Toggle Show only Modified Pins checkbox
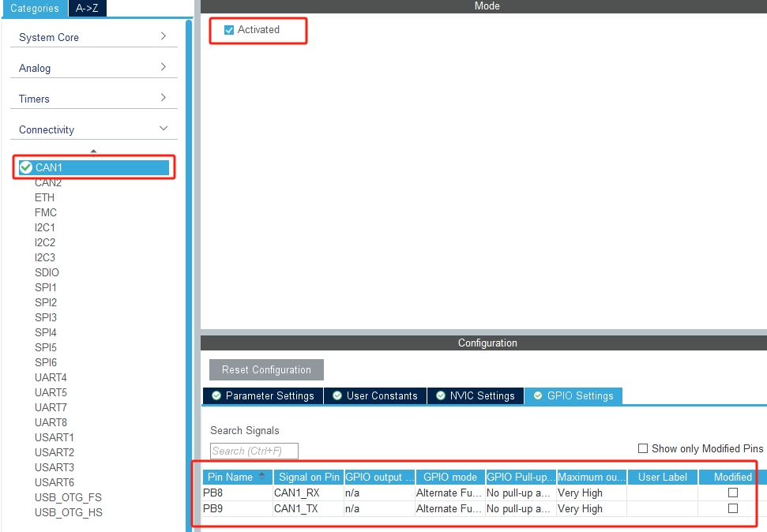This screenshot has width=767, height=532. 643,448
